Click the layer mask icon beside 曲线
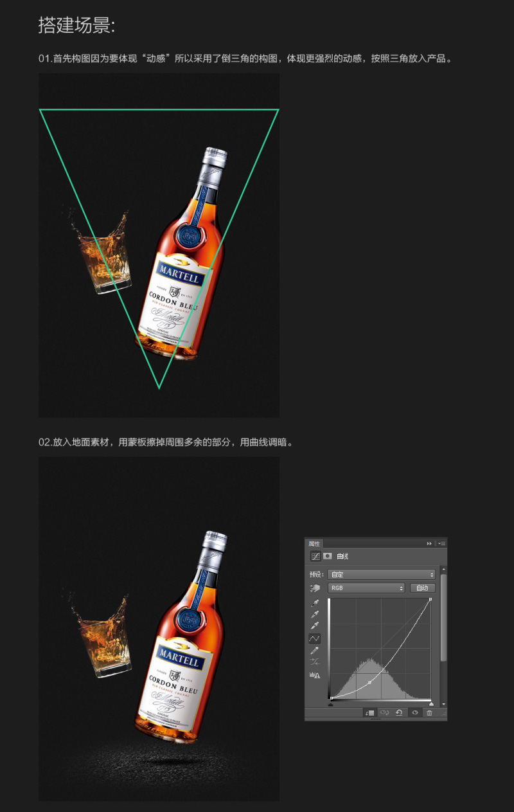Screen dimensions: 514x812 click(x=327, y=556)
